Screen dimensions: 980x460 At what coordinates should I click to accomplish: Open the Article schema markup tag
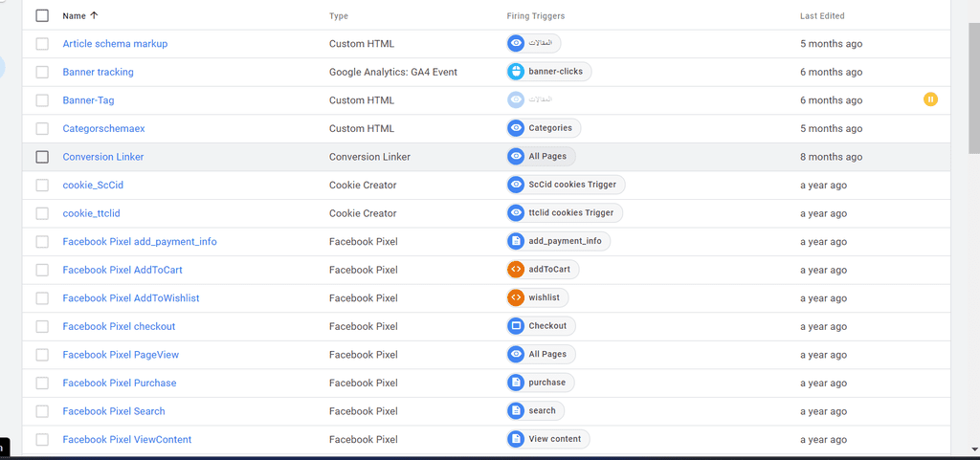coord(115,44)
